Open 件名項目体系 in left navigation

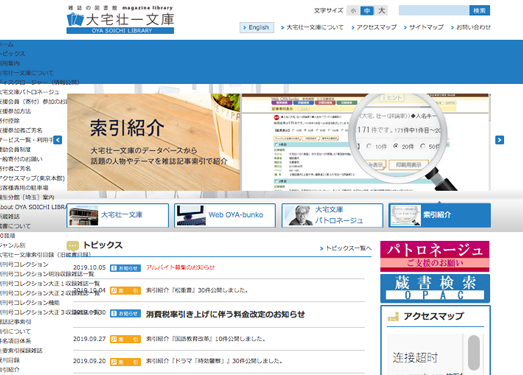point(16,341)
